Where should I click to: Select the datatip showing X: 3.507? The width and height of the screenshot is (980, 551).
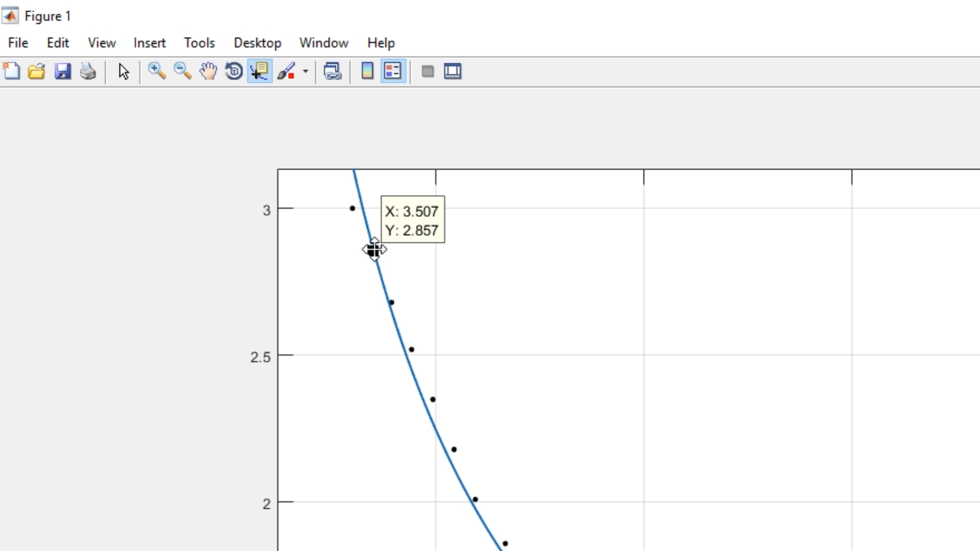click(x=412, y=220)
